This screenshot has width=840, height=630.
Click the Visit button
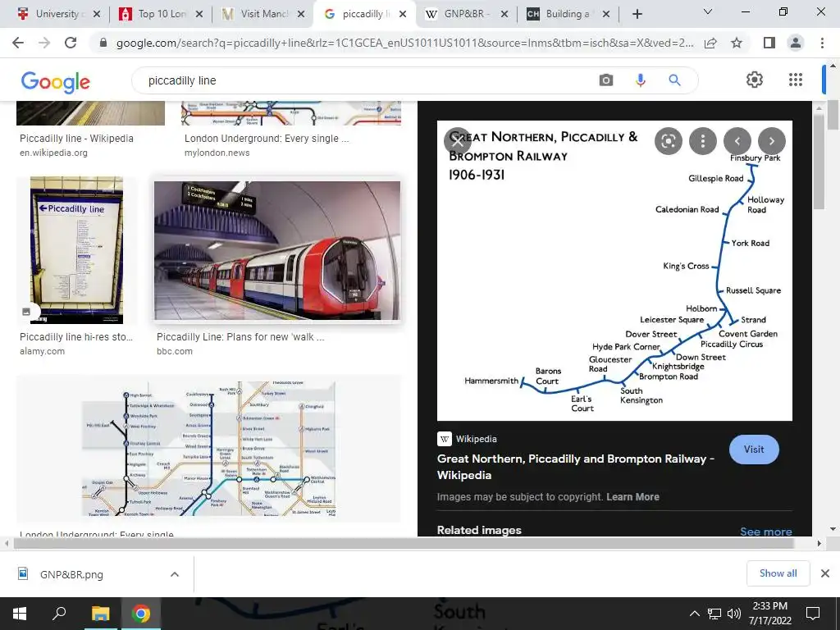click(x=754, y=450)
